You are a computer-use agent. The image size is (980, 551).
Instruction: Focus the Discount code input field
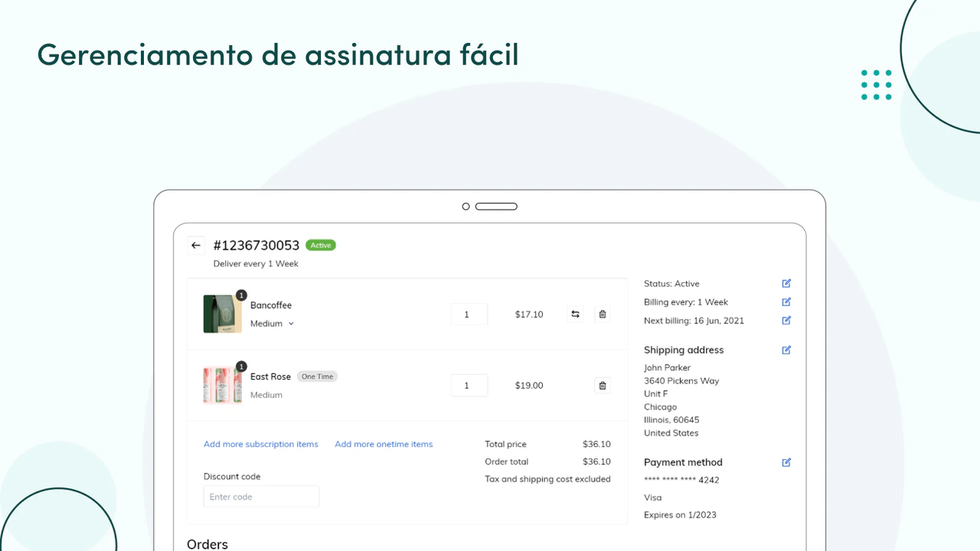(x=261, y=497)
